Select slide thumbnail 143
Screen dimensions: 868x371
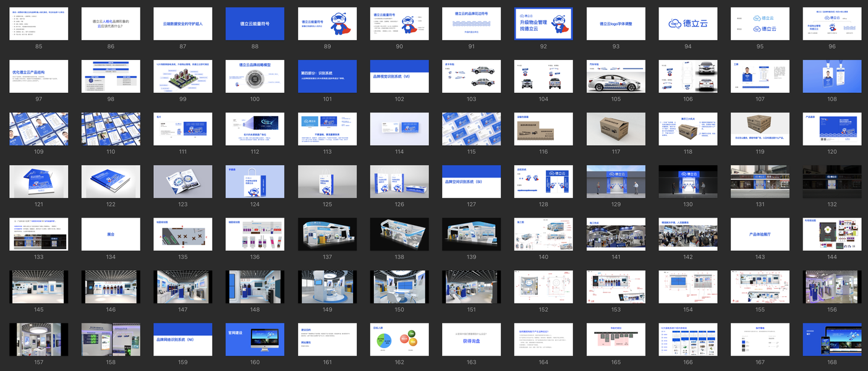[x=760, y=234]
